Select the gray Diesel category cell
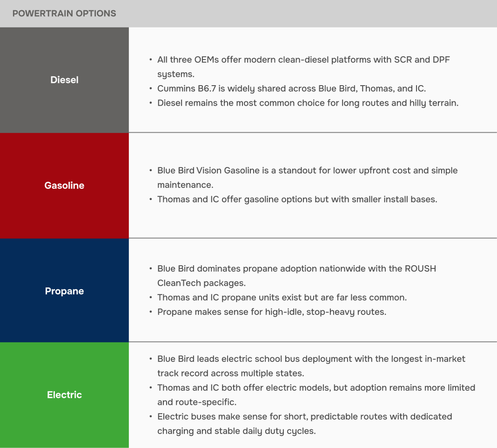 64,80
